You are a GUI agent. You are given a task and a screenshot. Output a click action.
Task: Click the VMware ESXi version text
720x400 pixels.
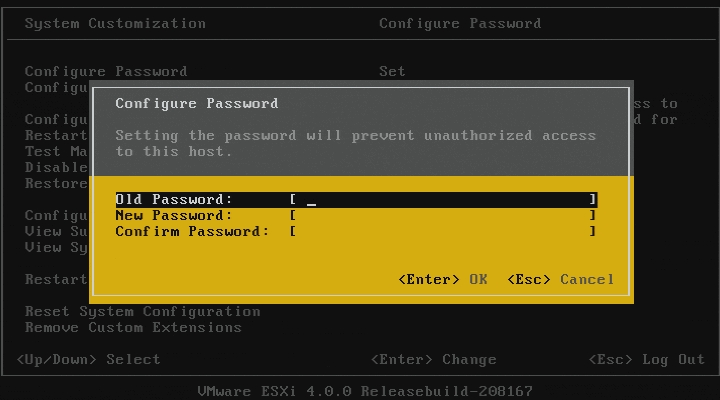click(x=366, y=391)
